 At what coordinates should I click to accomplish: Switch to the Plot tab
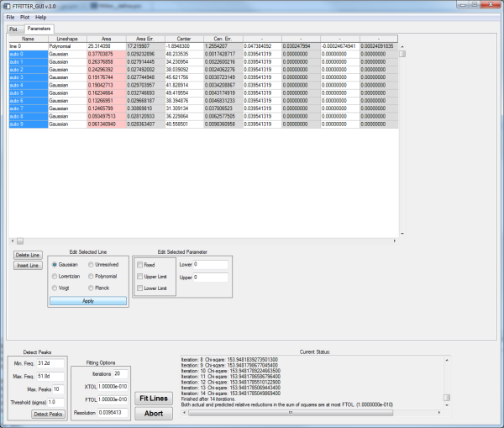coord(13,29)
